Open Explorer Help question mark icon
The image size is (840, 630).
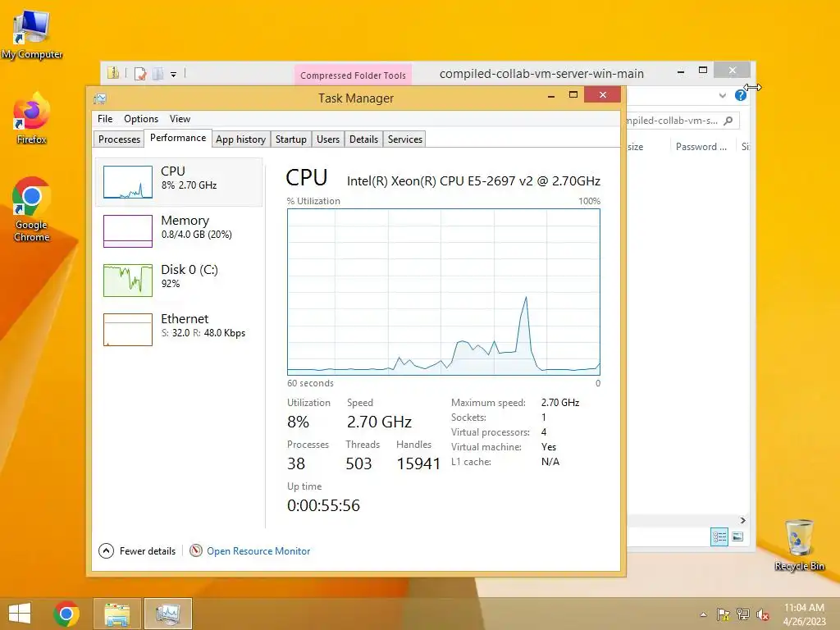coord(741,95)
